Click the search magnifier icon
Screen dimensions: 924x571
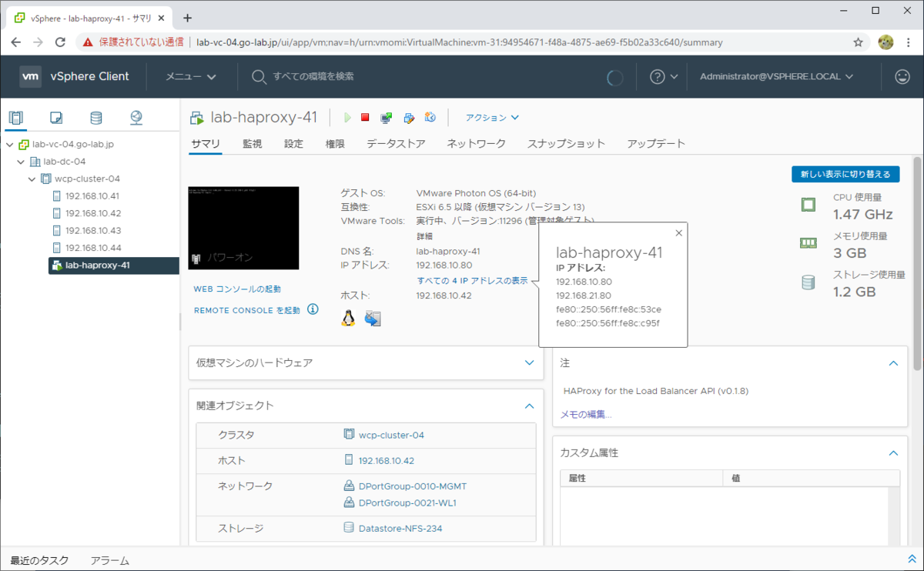tap(259, 76)
